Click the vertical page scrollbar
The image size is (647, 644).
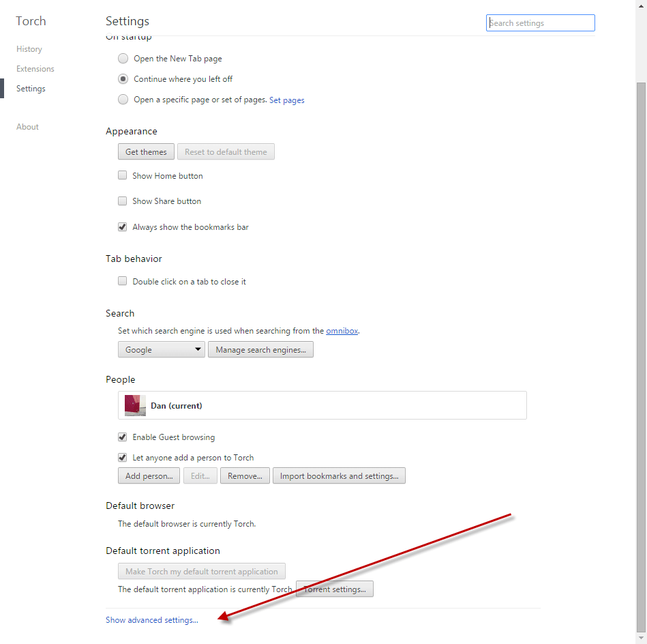[641, 357]
